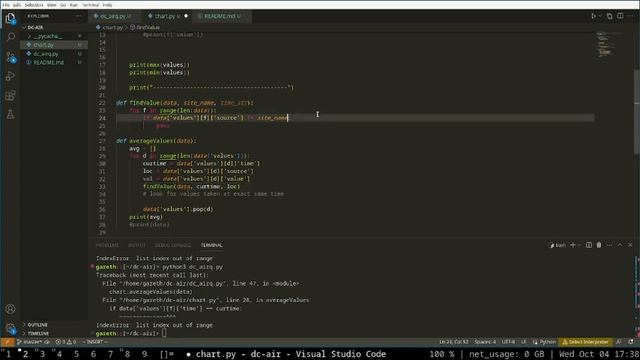Split the terminal panel
Viewport: 640px width, 360px height.
click(x=589, y=245)
